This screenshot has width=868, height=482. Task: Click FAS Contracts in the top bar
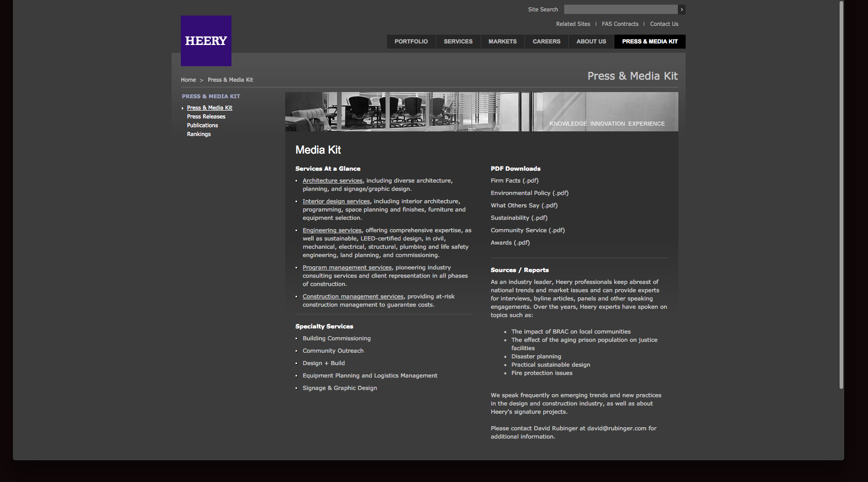(x=621, y=24)
